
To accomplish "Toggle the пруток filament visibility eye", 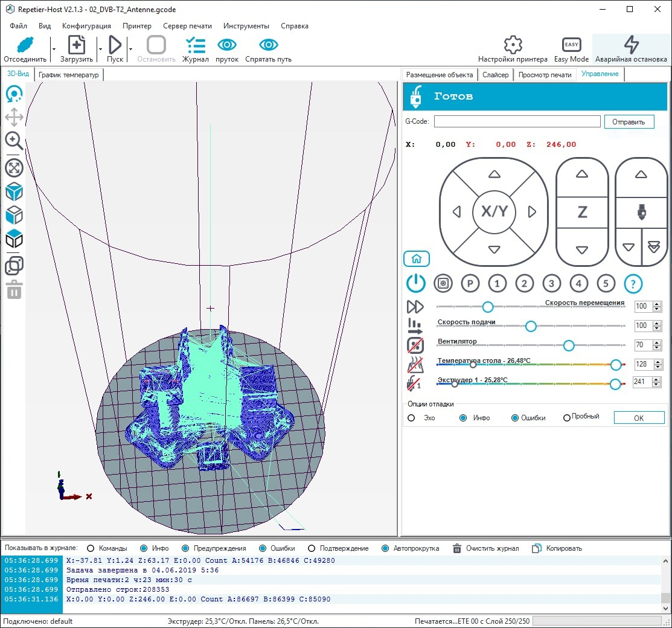I will click(x=227, y=45).
